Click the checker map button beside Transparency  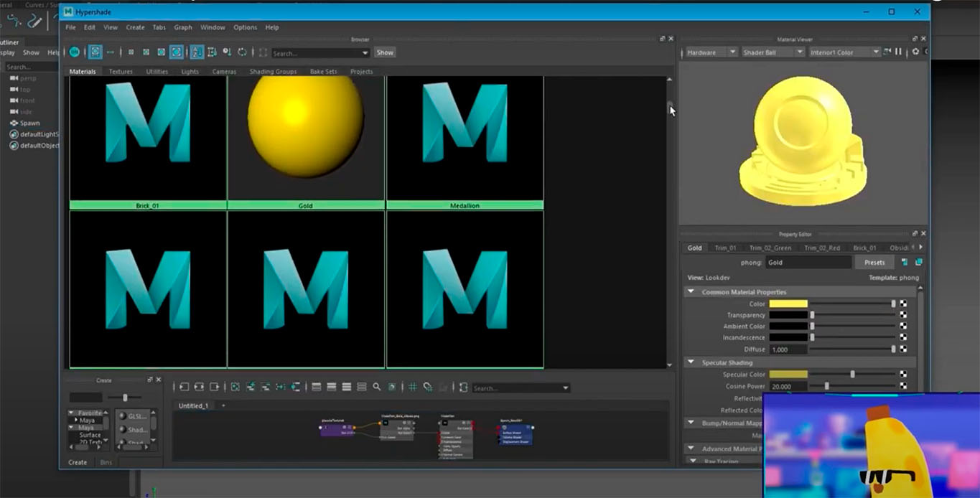[903, 315]
